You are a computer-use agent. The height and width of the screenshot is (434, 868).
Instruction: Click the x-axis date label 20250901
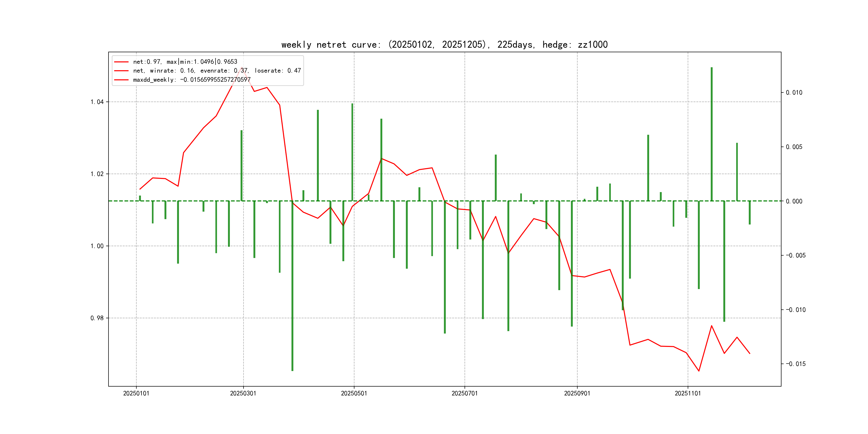coord(577,393)
